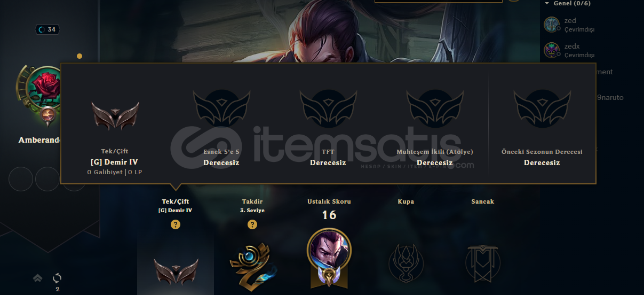Click Önceki Sezonun Derecesi emblem
644x295 pixels.
click(542, 108)
